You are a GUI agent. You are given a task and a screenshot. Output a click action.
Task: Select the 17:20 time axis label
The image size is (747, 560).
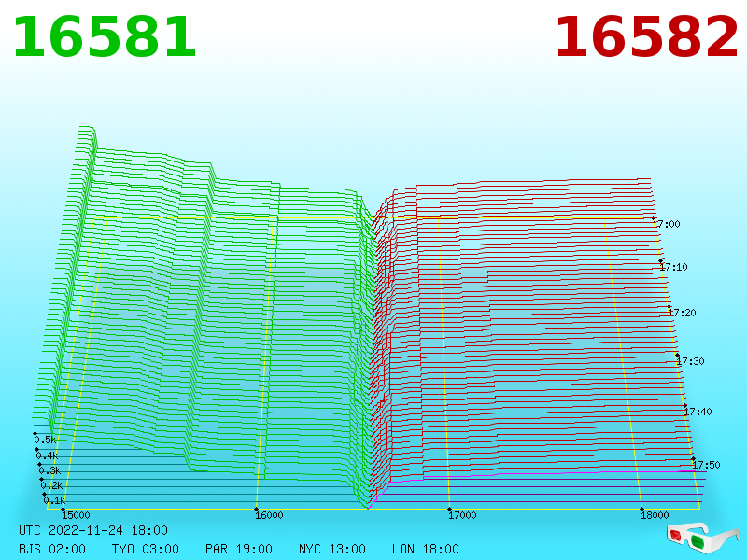(682, 313)
